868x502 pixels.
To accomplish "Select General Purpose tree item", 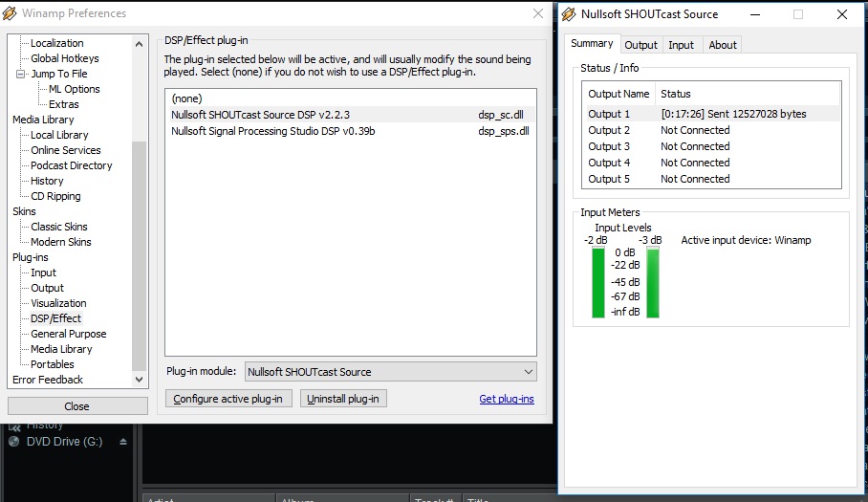I will 69,334.
